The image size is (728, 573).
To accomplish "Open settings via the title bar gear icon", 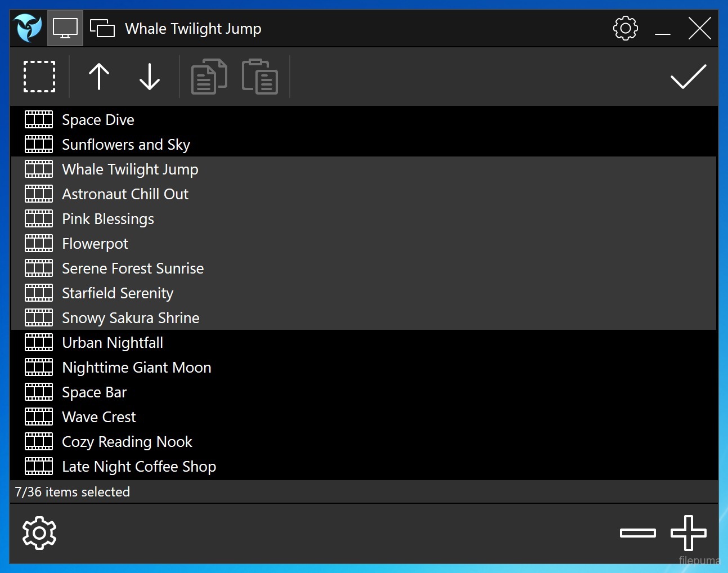I will coord(625,28).
